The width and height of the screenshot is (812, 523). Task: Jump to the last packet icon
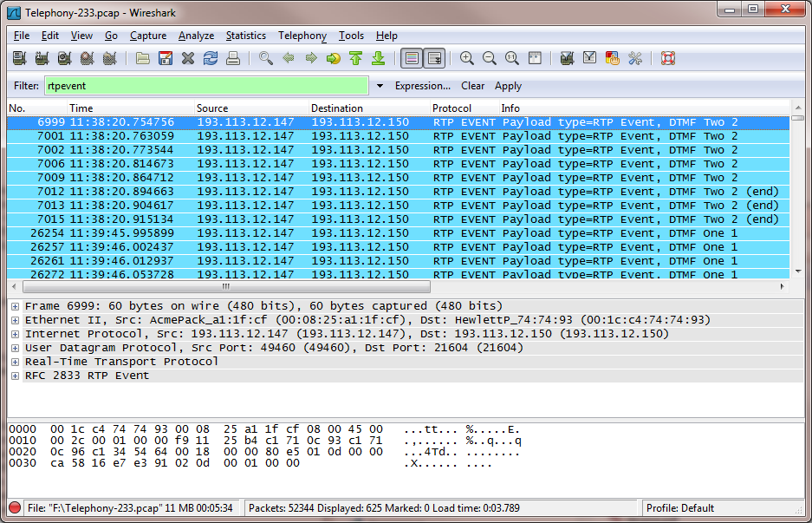click(379, 58)
